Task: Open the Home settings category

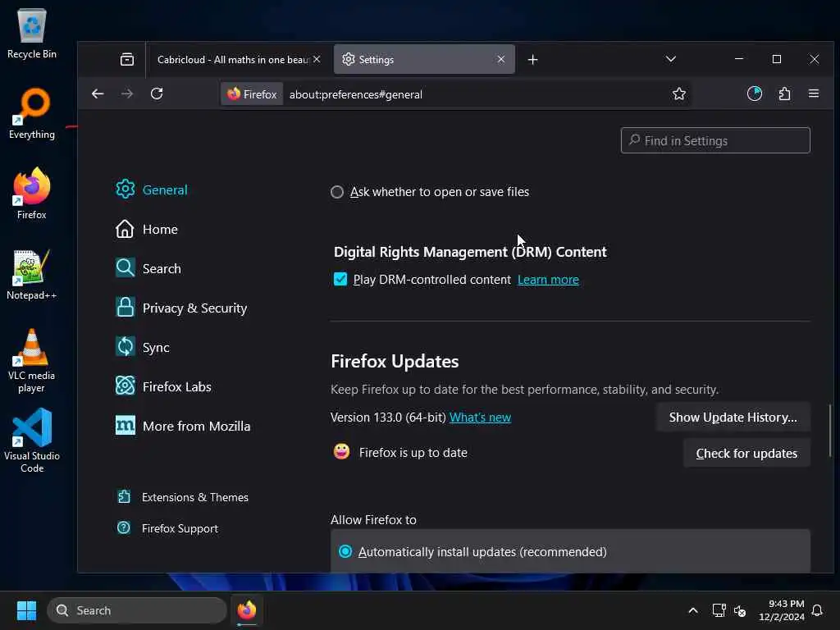Action: coord(147,230)
